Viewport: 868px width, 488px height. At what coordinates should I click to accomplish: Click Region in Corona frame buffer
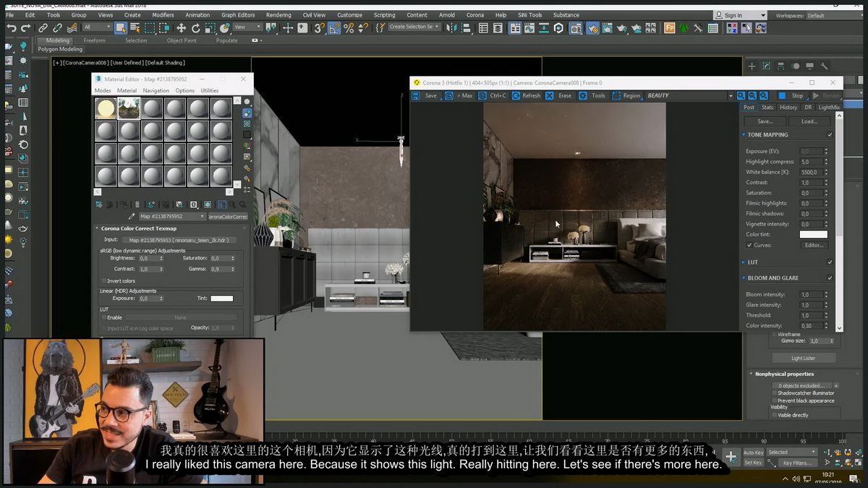[626, 95]
